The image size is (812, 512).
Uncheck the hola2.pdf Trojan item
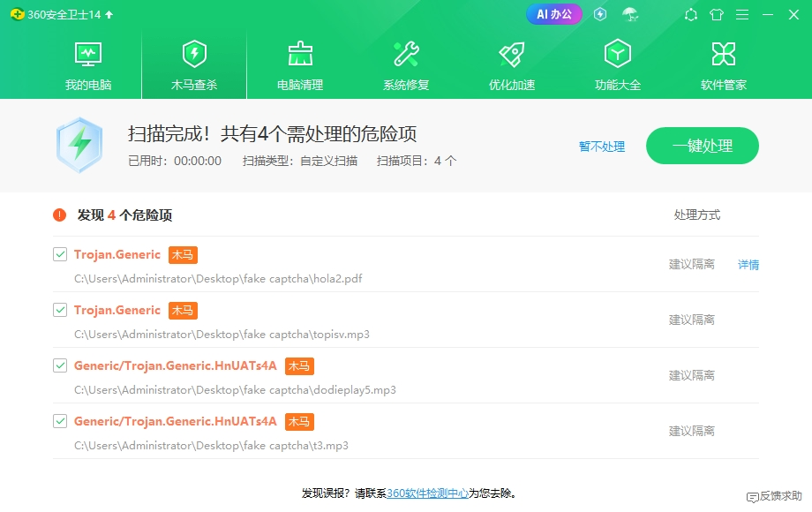(x=60, y=254)
